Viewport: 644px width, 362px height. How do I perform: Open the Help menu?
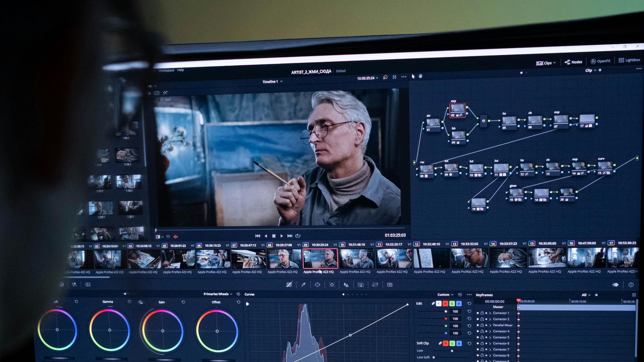(180, 70)
